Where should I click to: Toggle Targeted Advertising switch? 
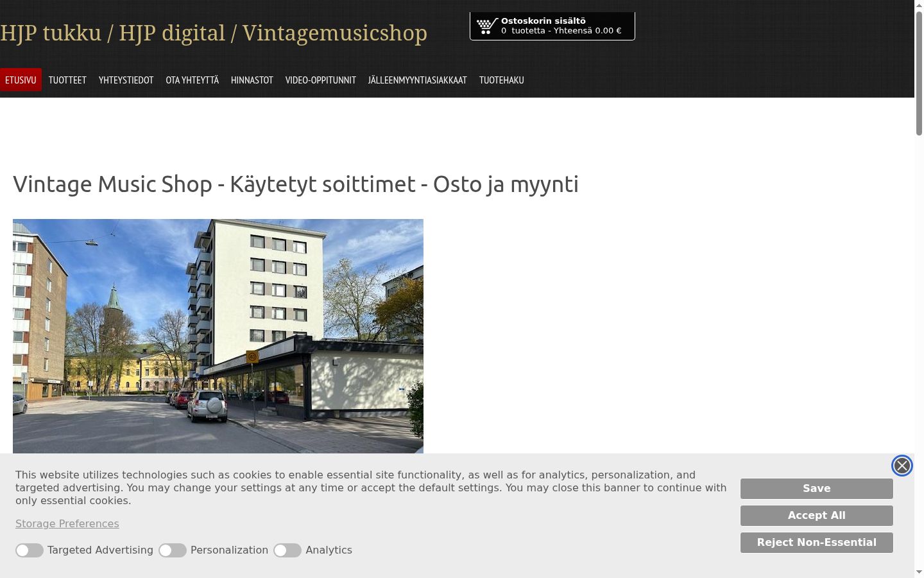pyautogui.click(x=30, y=550)
